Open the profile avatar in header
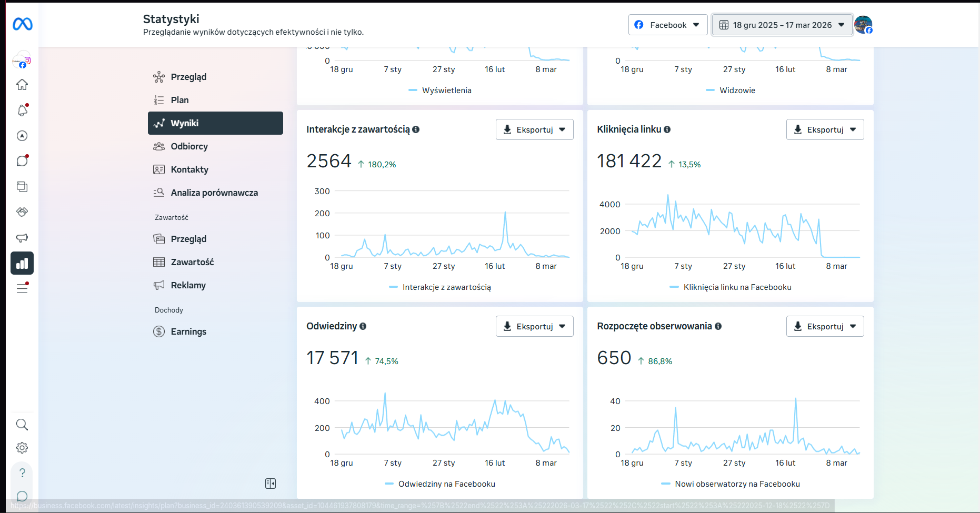The width and height of the screenshot is (980, 513). pos(863,25)
